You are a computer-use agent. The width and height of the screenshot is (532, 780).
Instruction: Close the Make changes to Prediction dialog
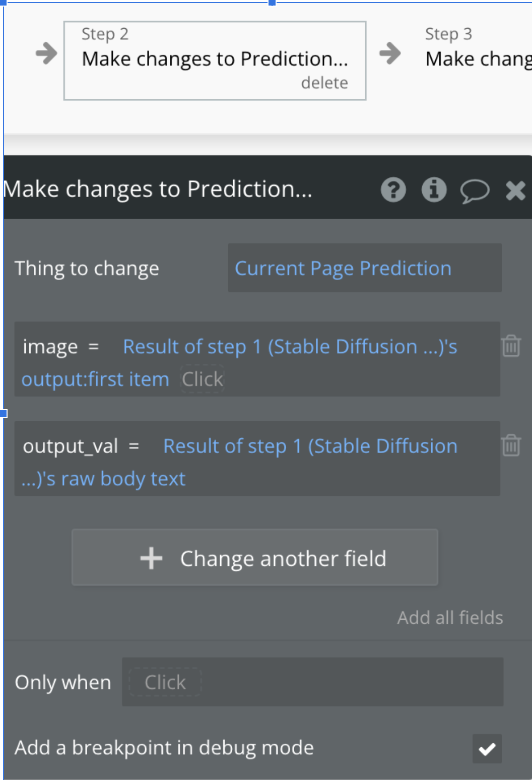pyautogui.click(x=515, y=190)
